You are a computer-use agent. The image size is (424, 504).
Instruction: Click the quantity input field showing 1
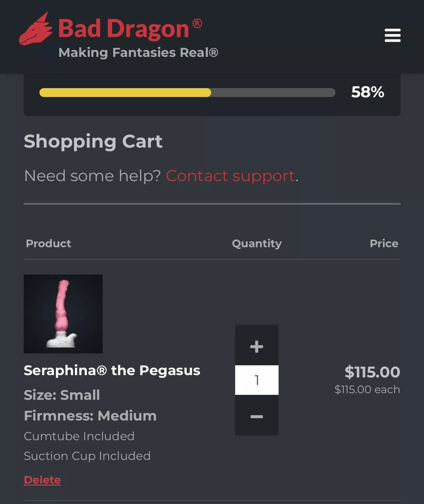257,380
